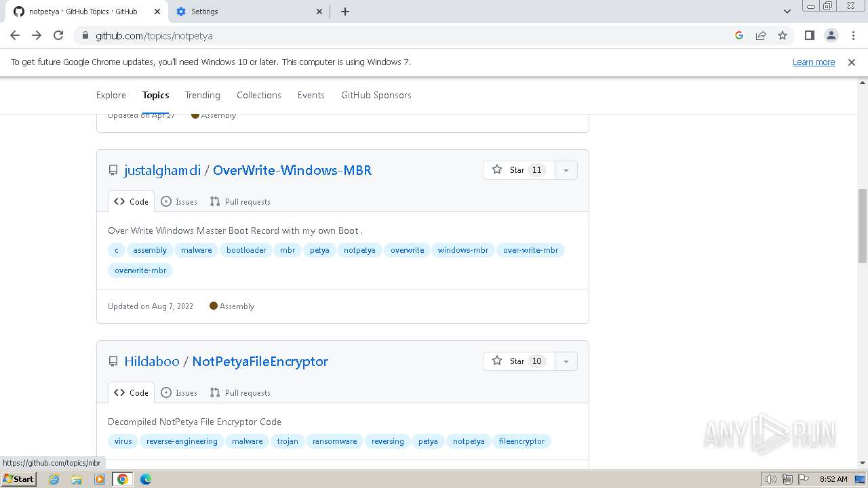Select the Topics navigation item
868x488 pixels.
pos(155,95)
